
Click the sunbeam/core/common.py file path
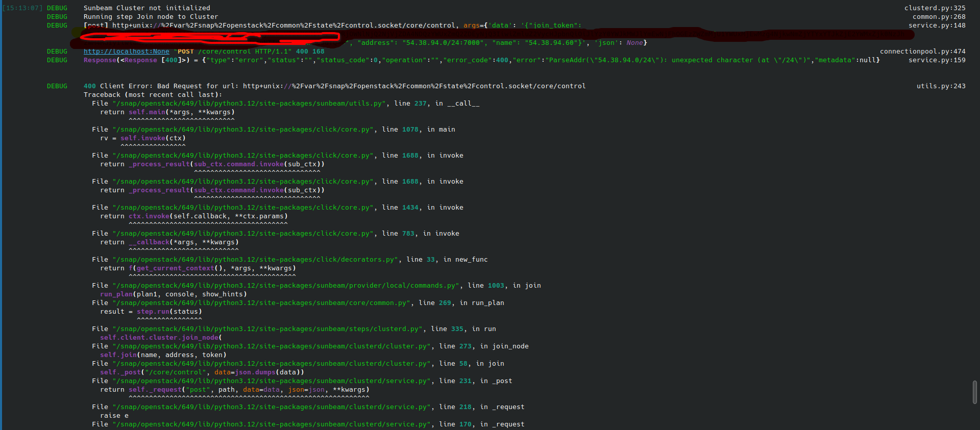(x=261, y=303)
